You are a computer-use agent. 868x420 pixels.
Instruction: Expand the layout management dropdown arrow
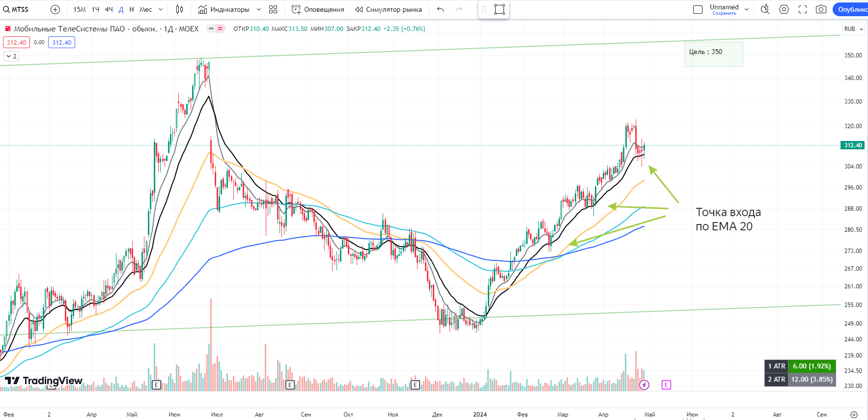747,9
